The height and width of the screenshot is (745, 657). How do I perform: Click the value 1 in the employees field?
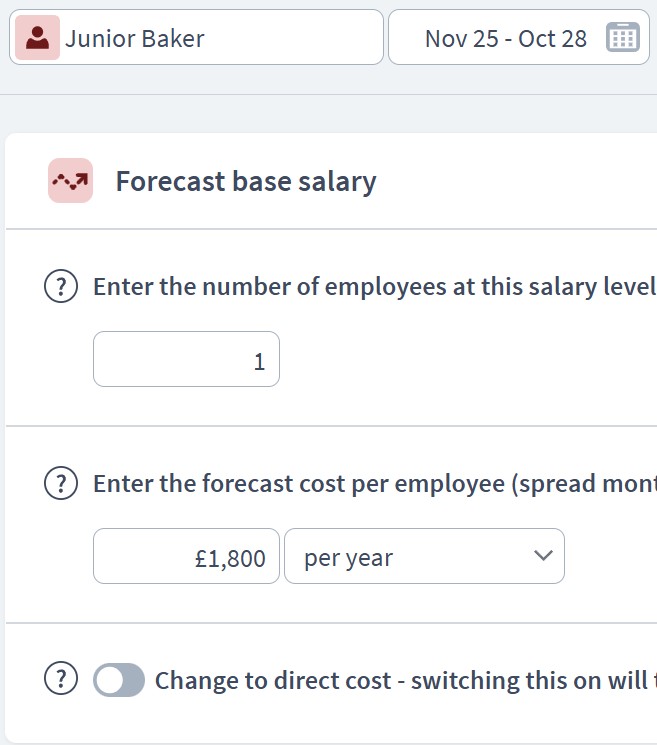coord(259,361)
